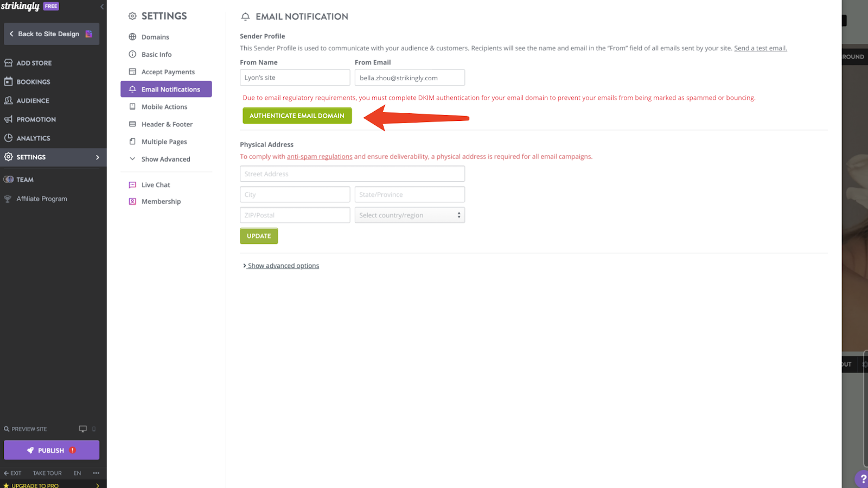Viewport: 868px width, 488px height.
Task: Click Authenticate Email Domain button
Action: click(x=297, y=115)
